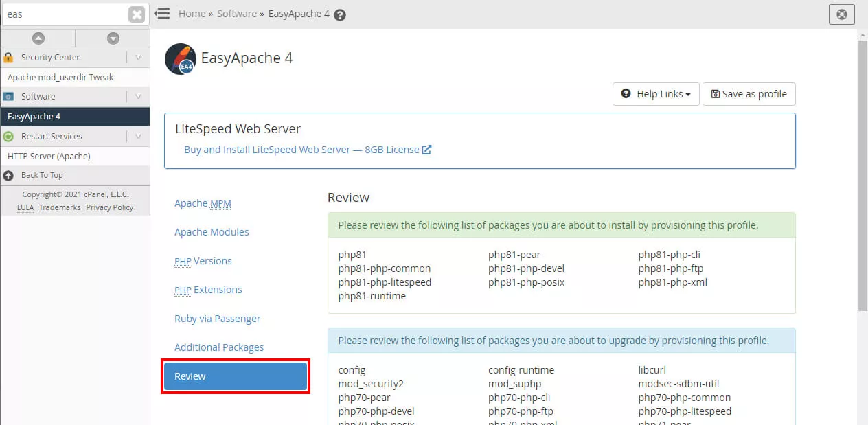The width and height of the screenshot is (868, 425).
Task: Click the php81-pear package name
Action: (x=514, y=255)
